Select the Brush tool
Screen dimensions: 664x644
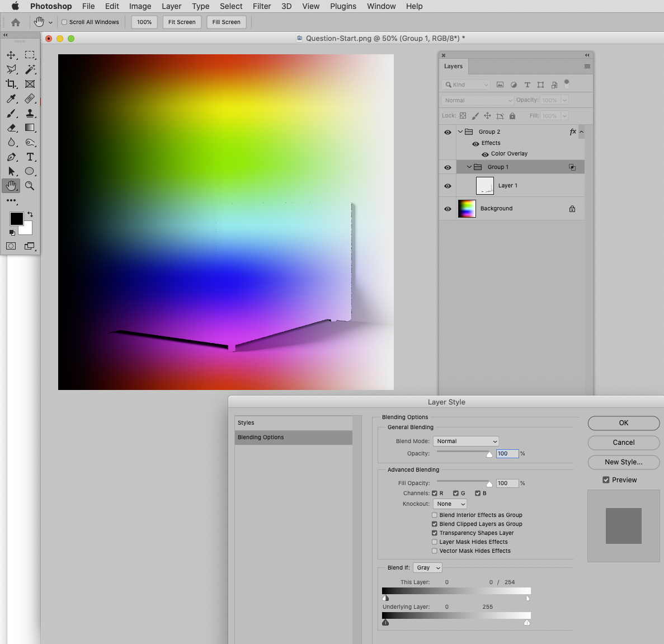click(11, 114)
